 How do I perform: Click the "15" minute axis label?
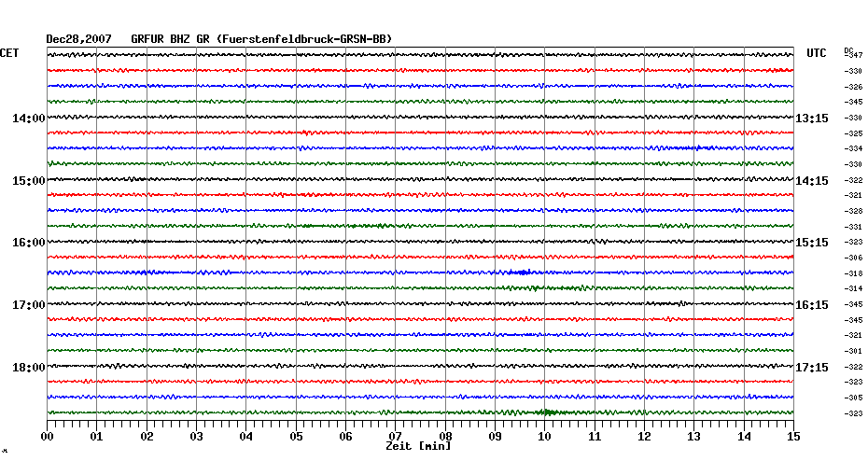tap(794, 437)
